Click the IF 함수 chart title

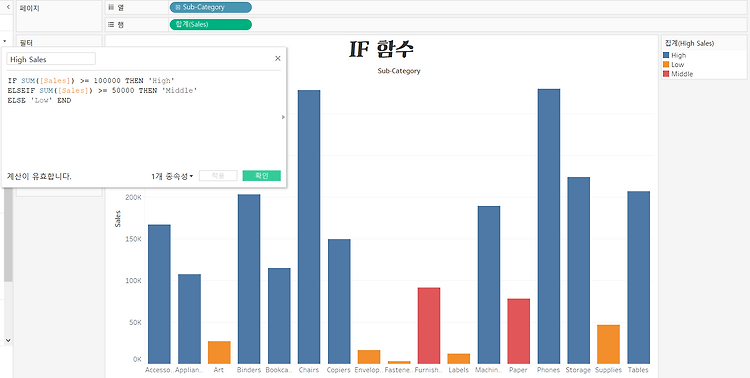[381, 49]
